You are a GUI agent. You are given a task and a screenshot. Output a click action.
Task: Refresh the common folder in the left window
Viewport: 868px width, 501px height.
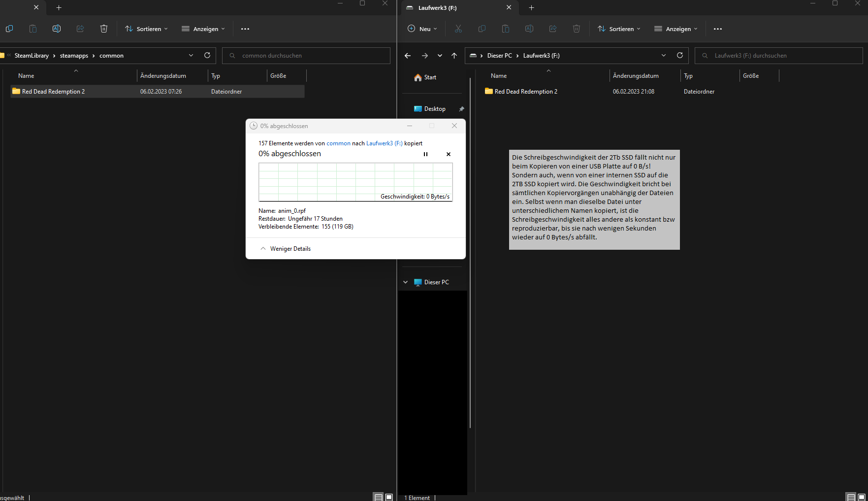(x=207, y=55)
